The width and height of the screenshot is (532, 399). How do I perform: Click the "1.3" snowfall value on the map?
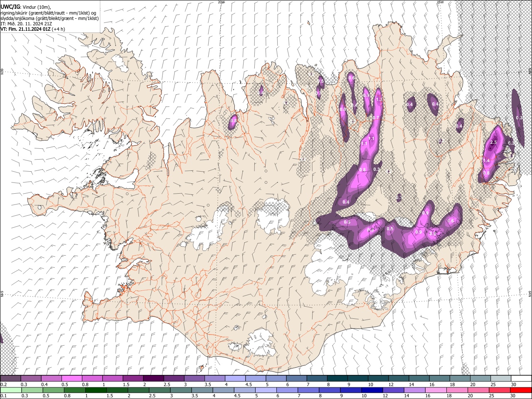pos(378,99)
